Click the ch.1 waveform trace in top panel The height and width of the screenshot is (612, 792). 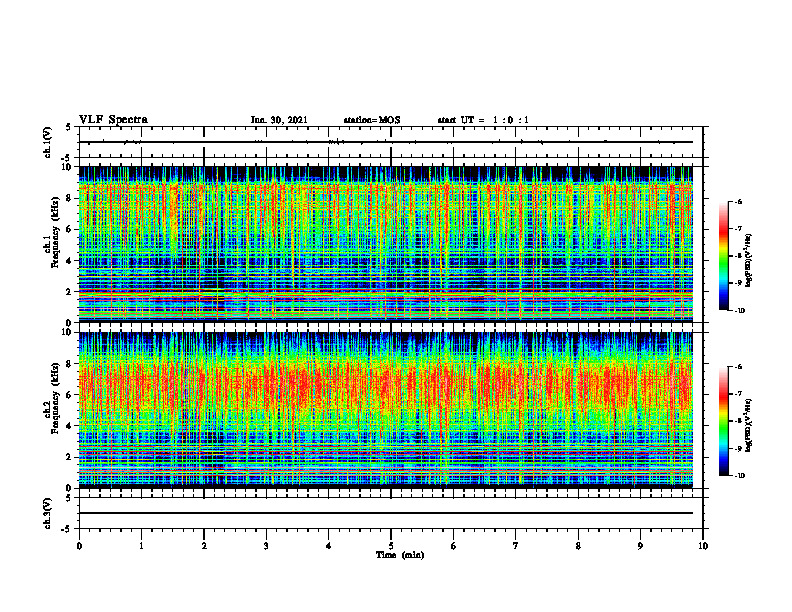click(386, 142)
